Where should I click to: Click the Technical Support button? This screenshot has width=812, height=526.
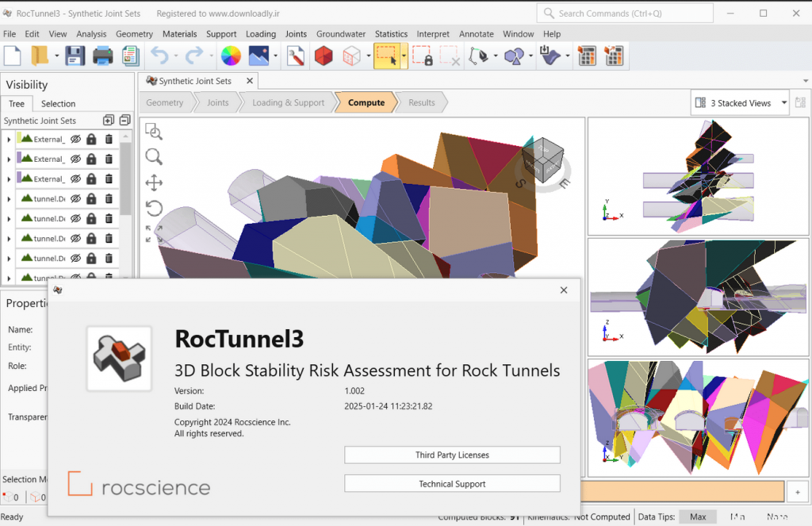click(452, 483)
